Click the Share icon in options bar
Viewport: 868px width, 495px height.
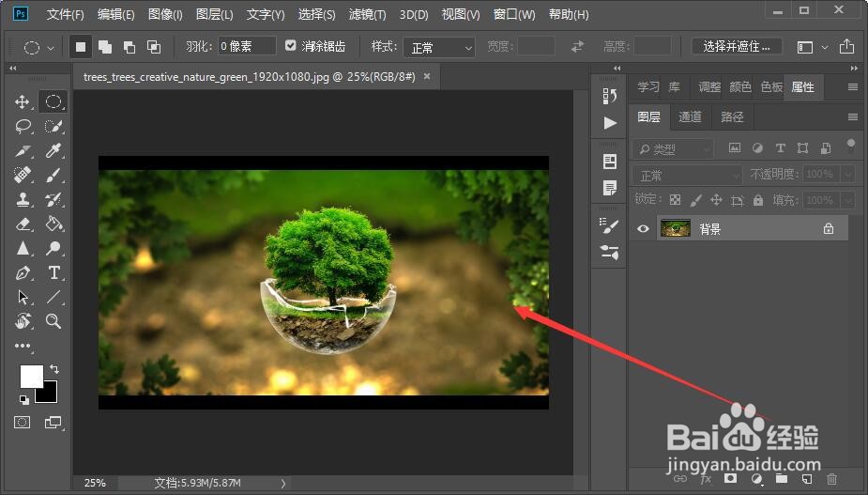[845, 47]
